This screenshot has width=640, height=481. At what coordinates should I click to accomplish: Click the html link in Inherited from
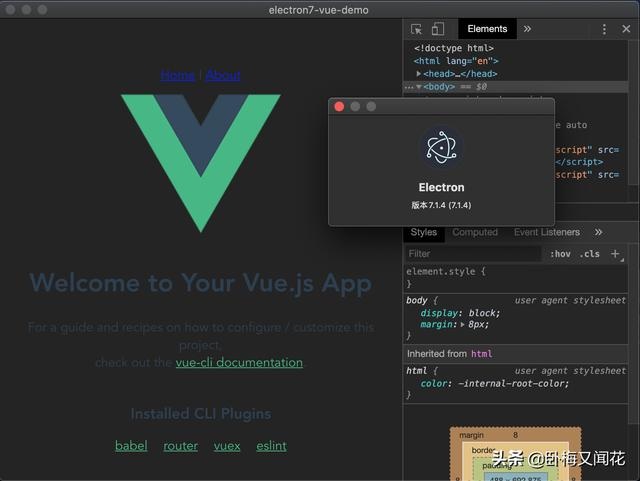(x=482, y=354)
